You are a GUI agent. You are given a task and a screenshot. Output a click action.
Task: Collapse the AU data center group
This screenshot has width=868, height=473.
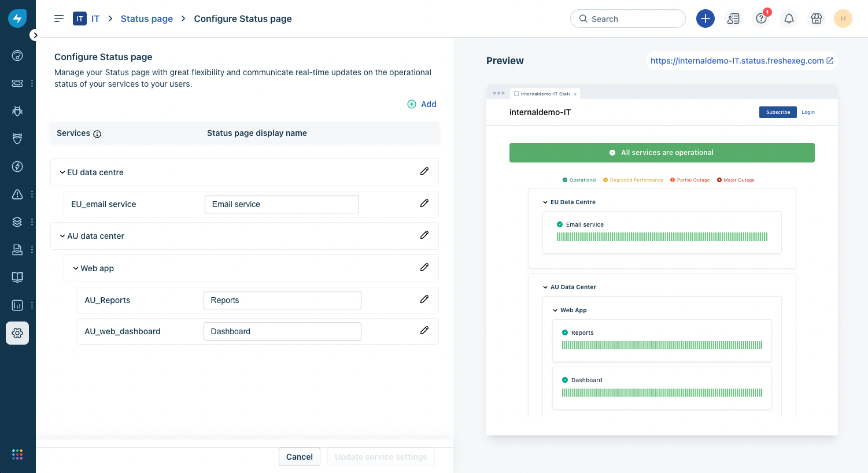coord(62,235)
